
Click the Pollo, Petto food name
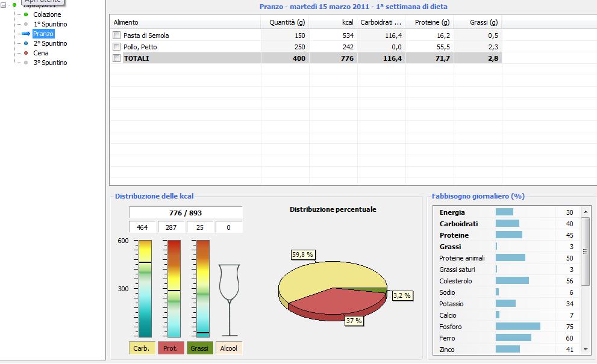(140, 47)
